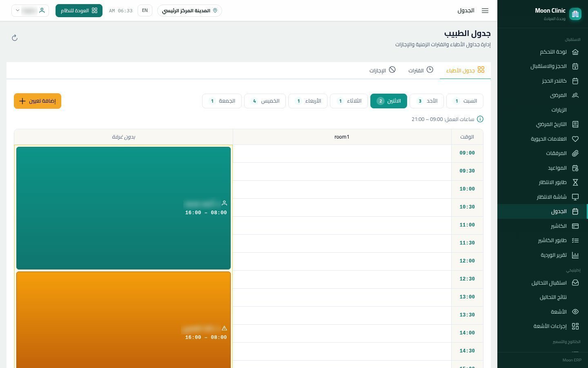Click the warning triangle on orange assignment

[224, 328]
